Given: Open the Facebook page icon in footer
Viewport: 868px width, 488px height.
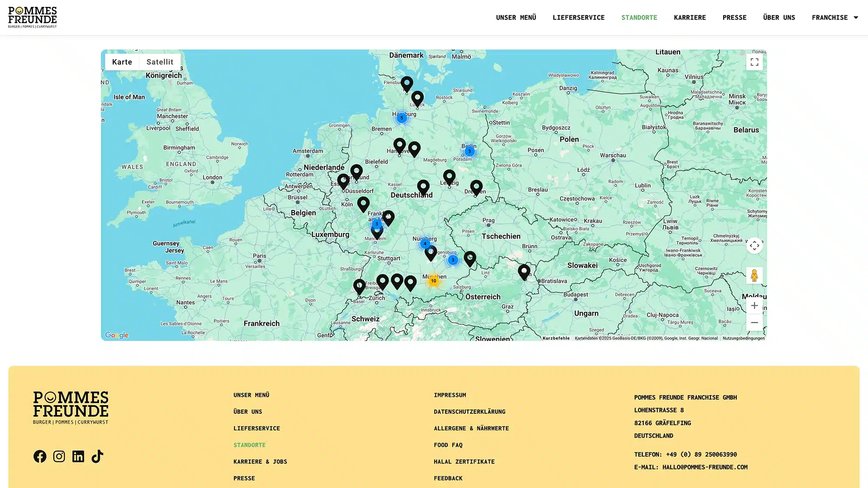Looking at the screenshot, I should pyautogui.click(x=40, y=456).
